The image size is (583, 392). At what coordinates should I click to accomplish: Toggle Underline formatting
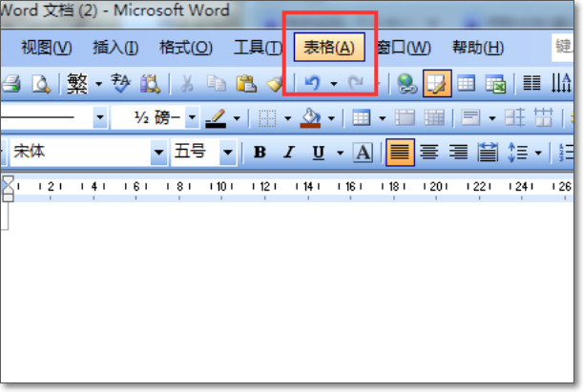(x=319, y=153)
